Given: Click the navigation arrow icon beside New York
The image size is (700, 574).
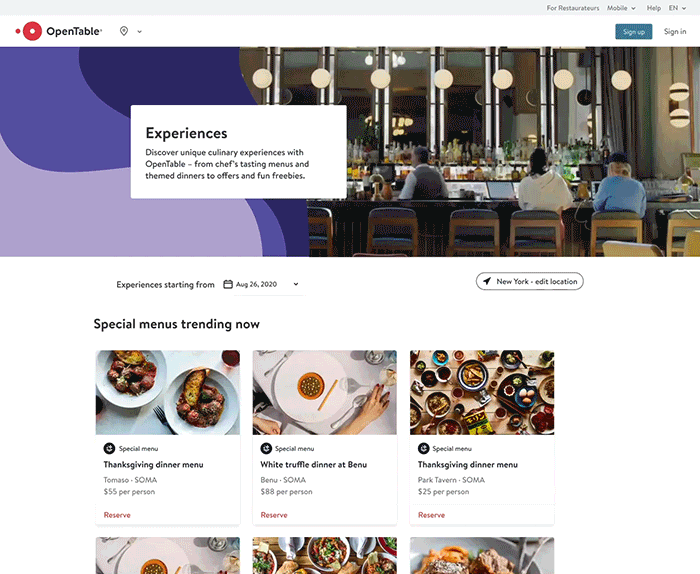Looking at the screenshot, I should click(487, 281).
